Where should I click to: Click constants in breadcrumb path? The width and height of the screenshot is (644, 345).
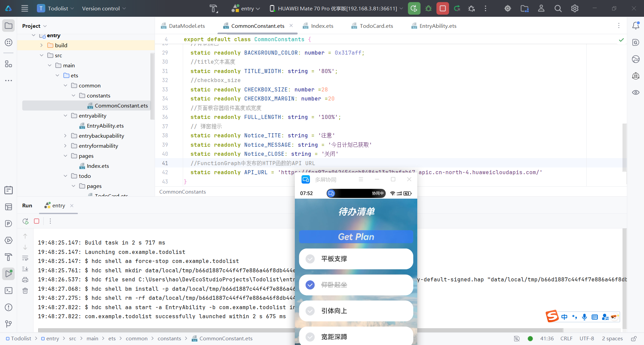point(169,339)
